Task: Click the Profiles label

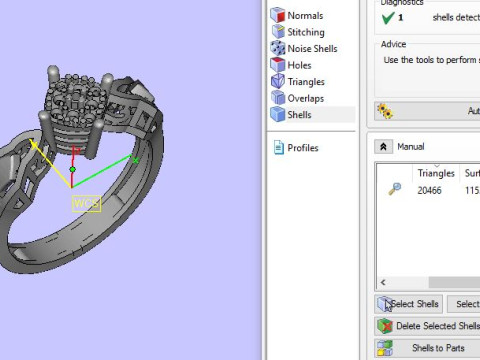Action: [303, 148]
